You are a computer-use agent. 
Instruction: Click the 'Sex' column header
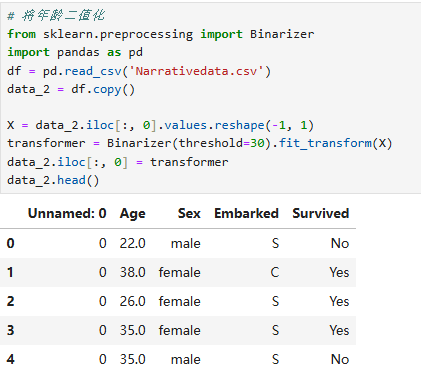pos(189,213)
